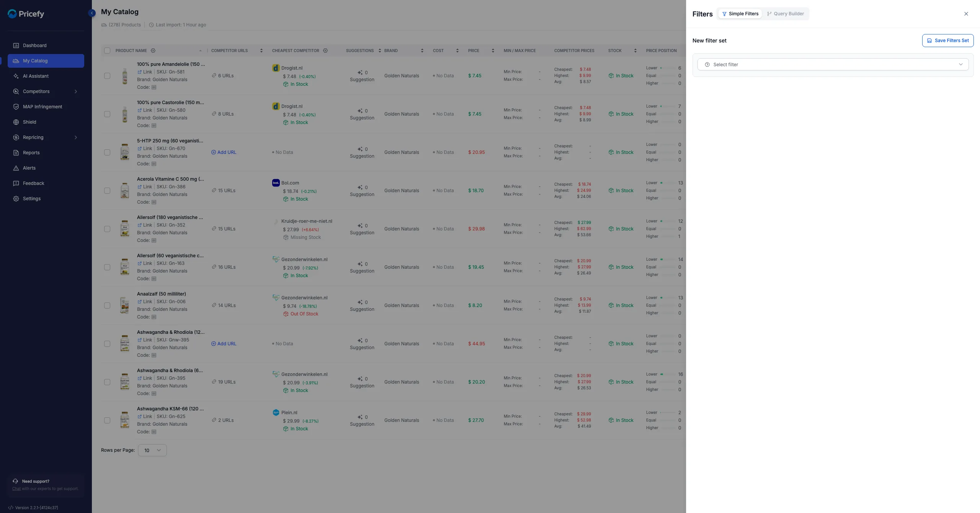This screenshot has width=980, height=513.
Task: Open AI Assistant page
Action: click(46, 76)
